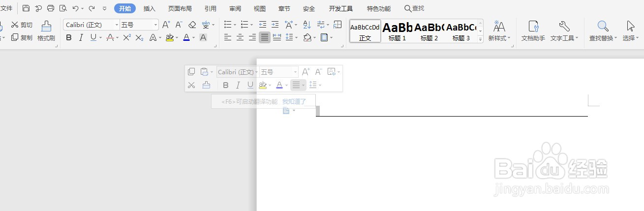Click the scissors cut icon in floating toolbar
The height and width of the screenshot is (211, 644).
(192, 85)
